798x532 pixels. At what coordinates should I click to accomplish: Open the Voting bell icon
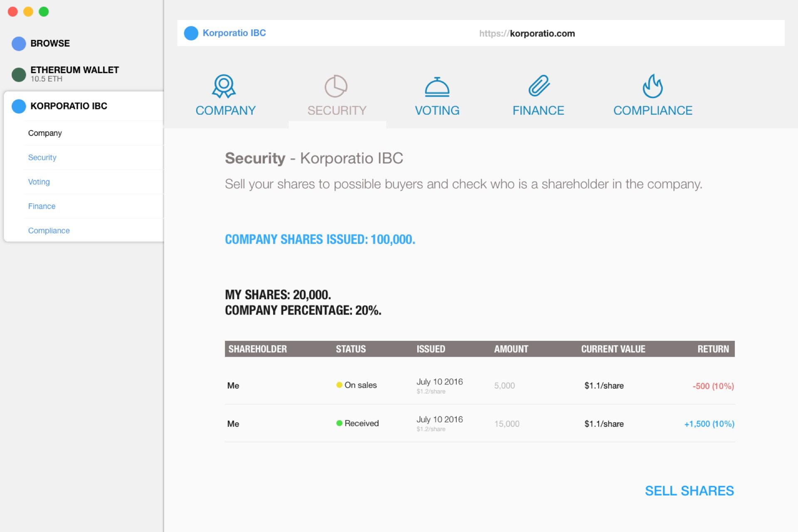coord(437,87)
